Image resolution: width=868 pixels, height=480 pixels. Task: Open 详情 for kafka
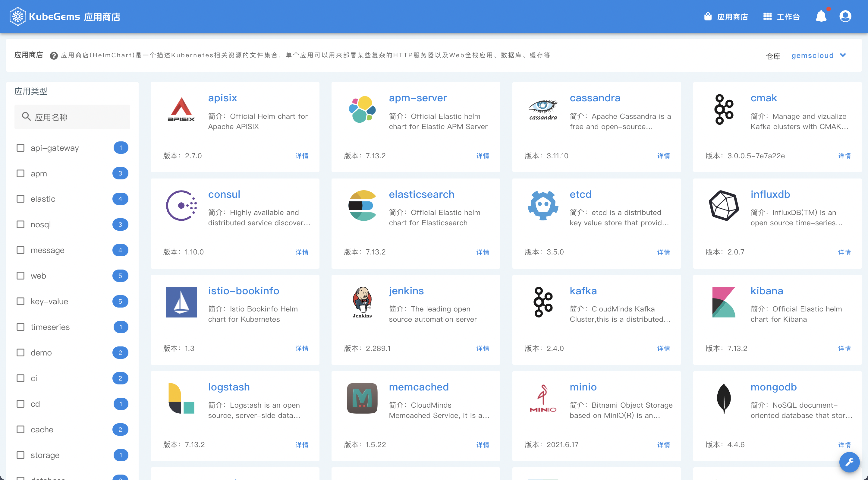[x=663, y=348]
